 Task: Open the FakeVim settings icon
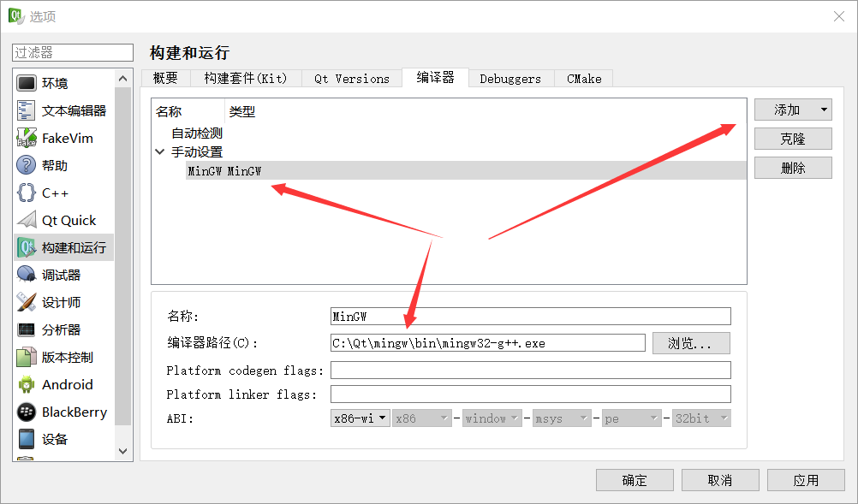point(27,138)
